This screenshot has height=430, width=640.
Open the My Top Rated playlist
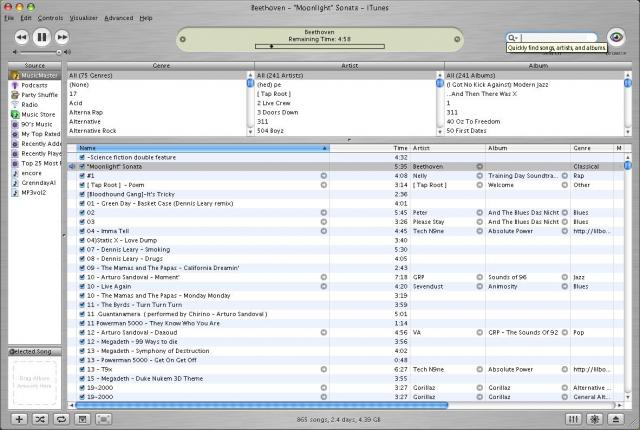click(35, 134)
